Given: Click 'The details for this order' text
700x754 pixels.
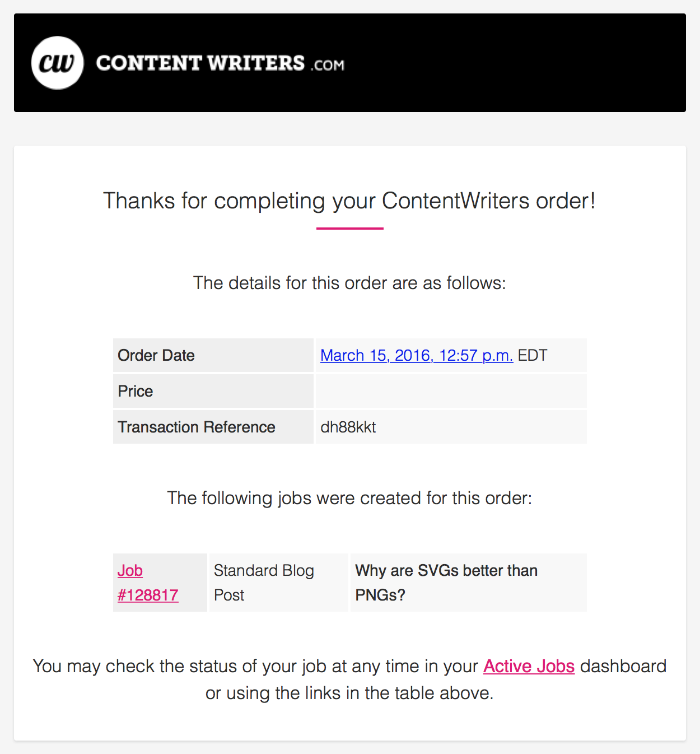Looking at the screenshot, I should pos(349,283).
